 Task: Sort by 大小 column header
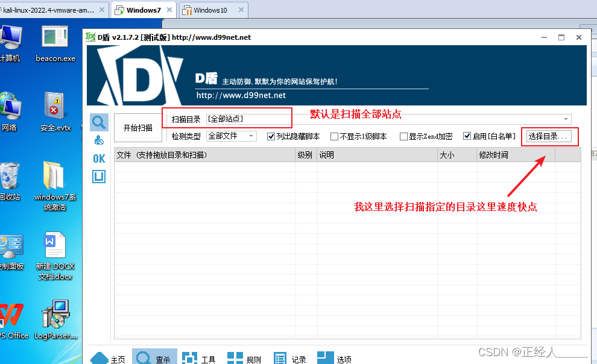457,155
